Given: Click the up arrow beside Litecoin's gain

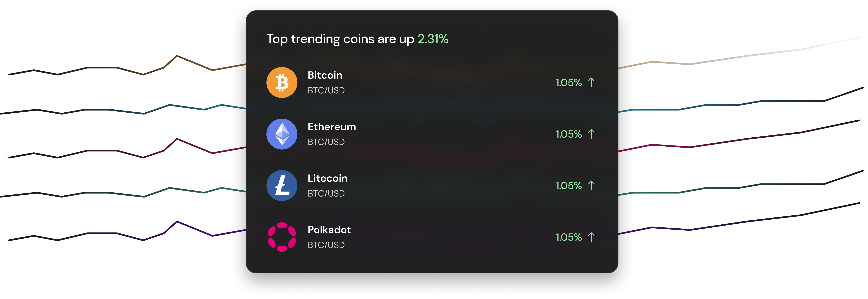Looking at the screenshot, I should point(591,186).
